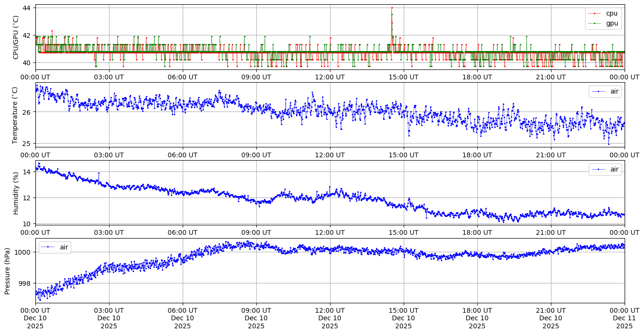Click the Temperature (°C) y-axis label
The height and width of the screenshot is (334, 644).
(x=16, y=115)
